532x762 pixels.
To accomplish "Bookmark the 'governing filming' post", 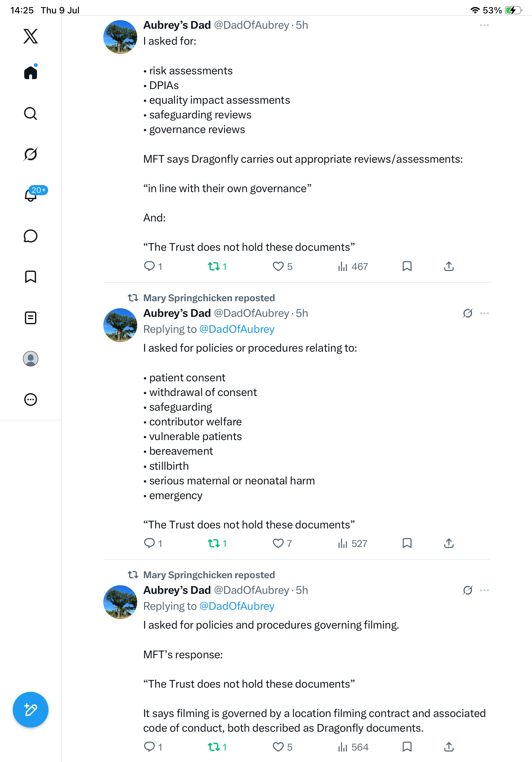I will point(407,747).
